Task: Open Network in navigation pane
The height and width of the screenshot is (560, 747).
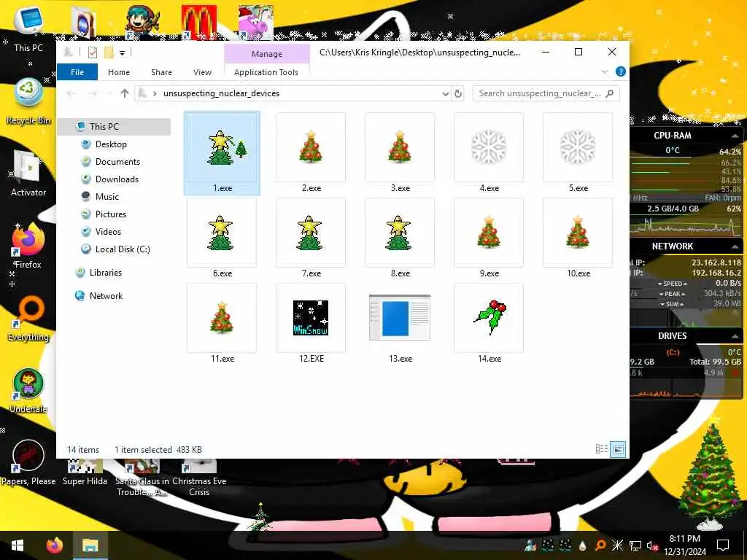Action: 106,296
